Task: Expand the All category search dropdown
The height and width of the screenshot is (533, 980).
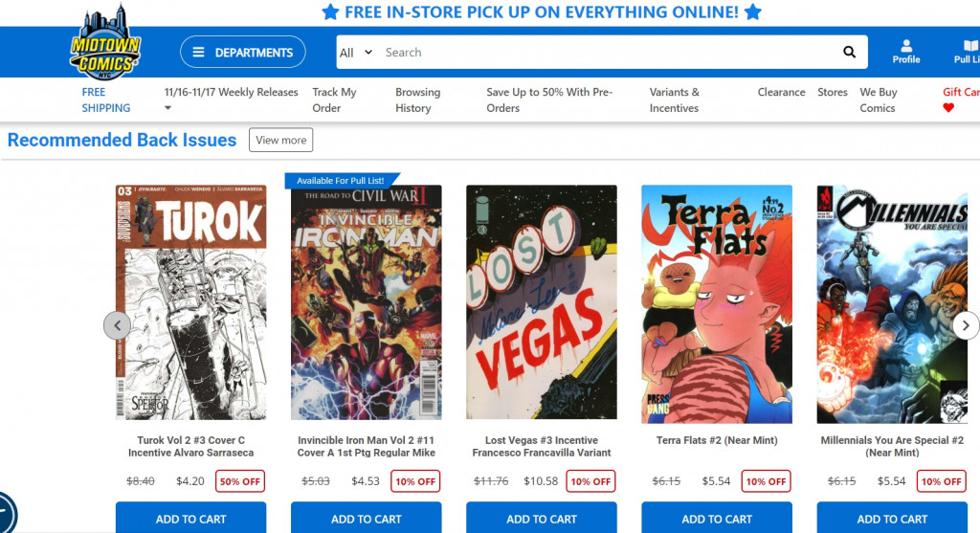Action: pyautogui.click(x=356, y=53)
